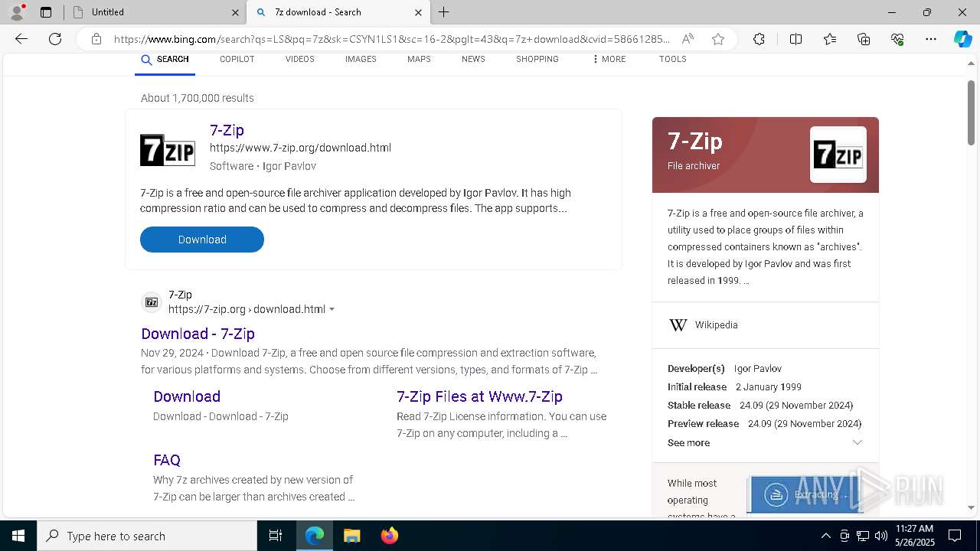
Task: Close the Untitled tab
Action: tap(235, 12)
